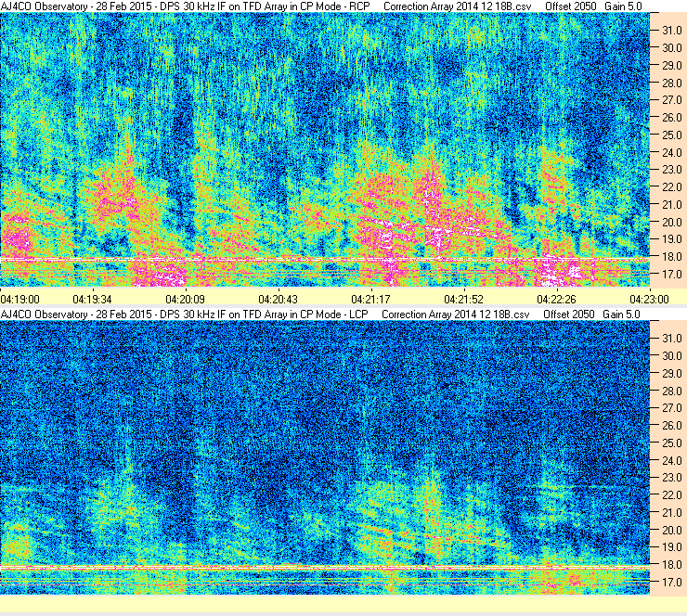
Task: Click the Offset 2050 label above LCP plot
Action: click(x=569, y=314)
